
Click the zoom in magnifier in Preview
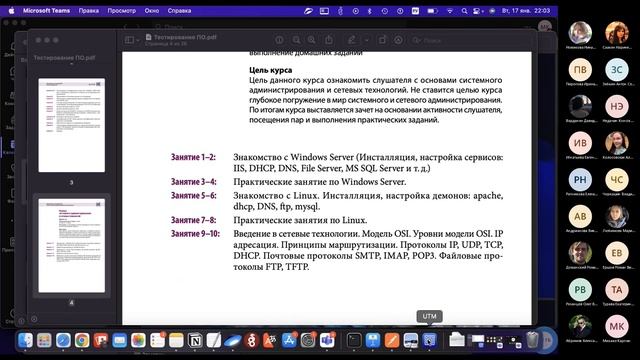[312, 40]
